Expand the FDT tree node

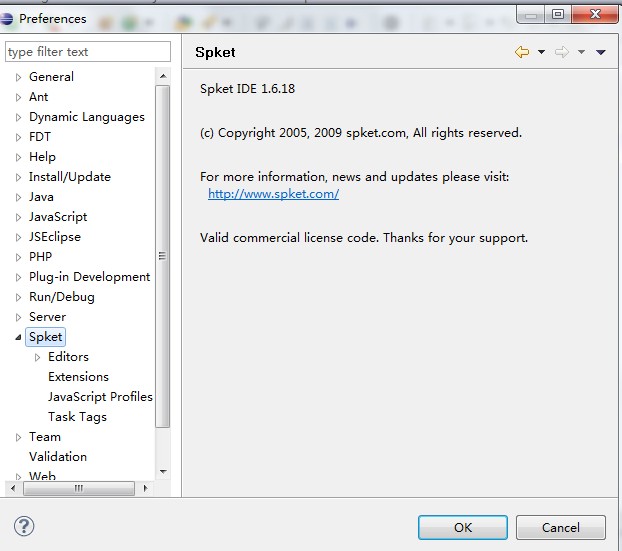coord(18,137)
